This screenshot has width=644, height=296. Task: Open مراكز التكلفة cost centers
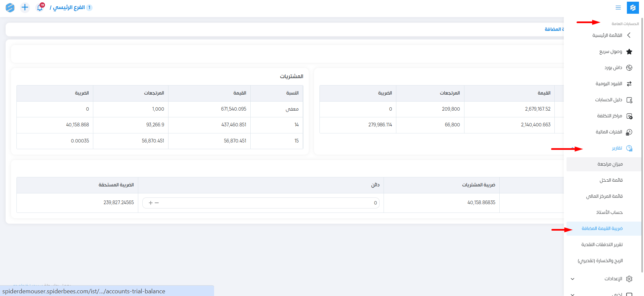point(609,116)
